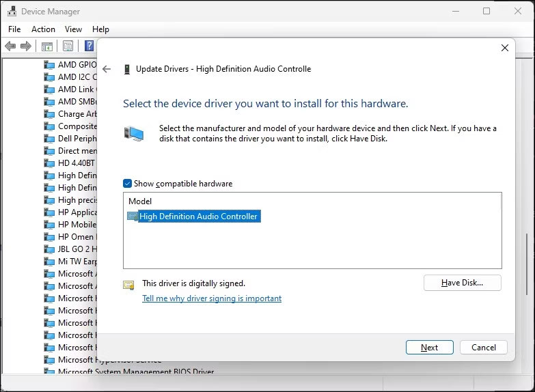Open the Help menu
Screen dimensions: 535x392
click(100, 29)
